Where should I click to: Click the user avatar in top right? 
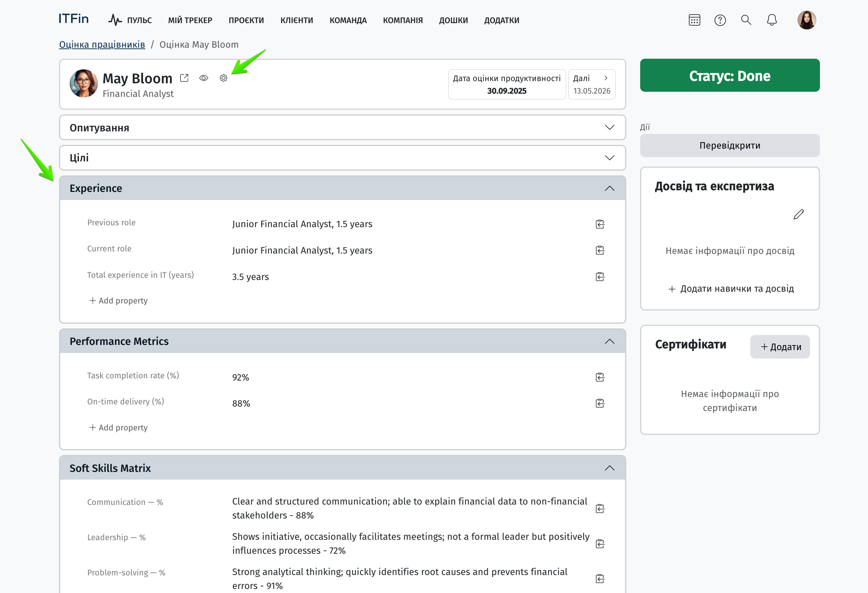pyautogui.click(x=806, y=20)
